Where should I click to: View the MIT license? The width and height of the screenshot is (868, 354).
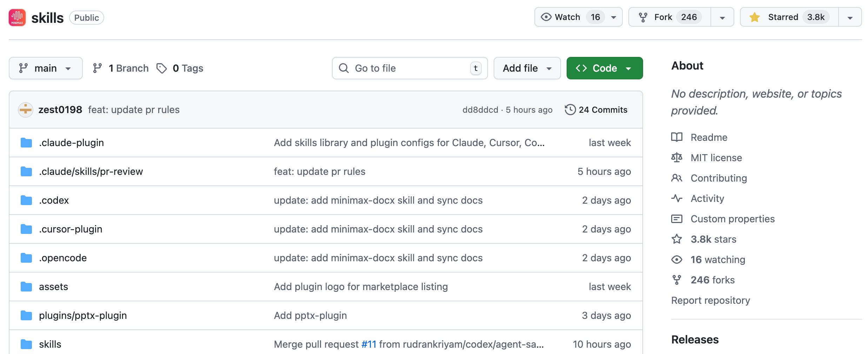point(716,158)
